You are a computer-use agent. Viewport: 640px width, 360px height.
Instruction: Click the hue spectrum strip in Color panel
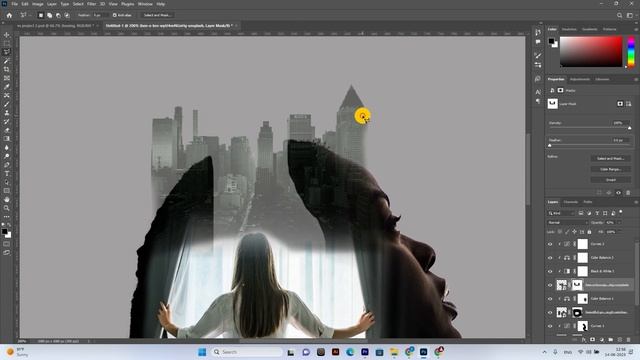tap(631, 52)
